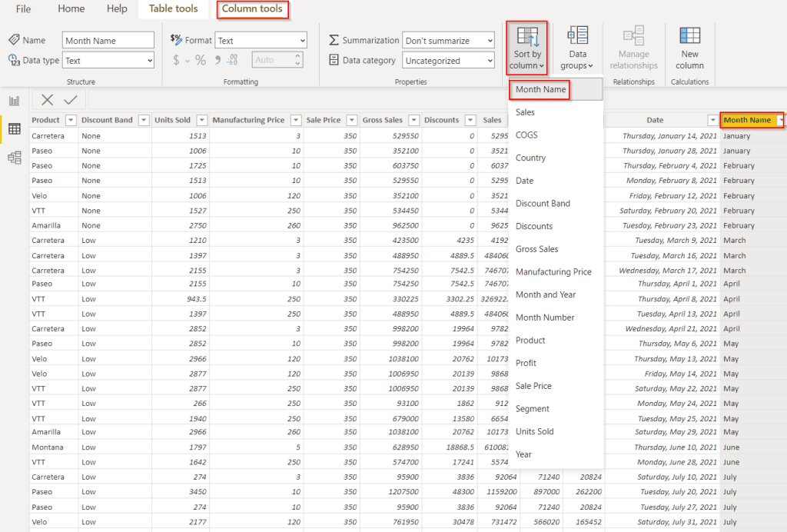The height and width of the screenshot is (532, 787).
Task: Choose Sales in the sort list
Action: (556, 112)
